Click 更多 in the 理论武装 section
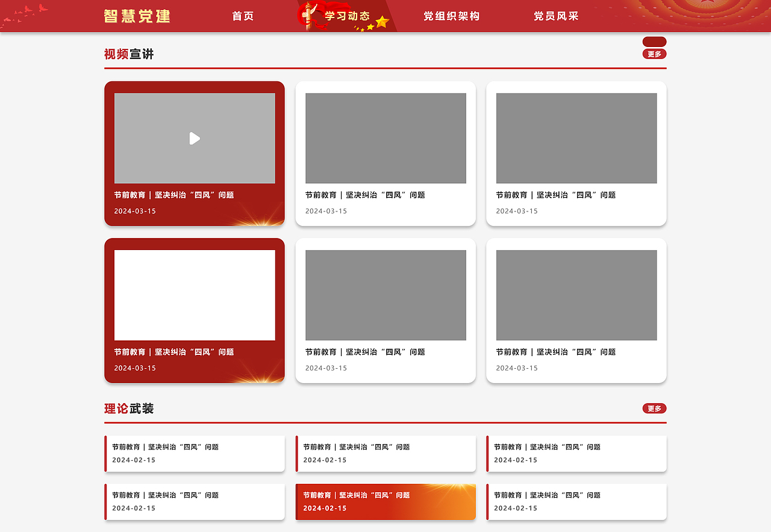 pyautogui.click(x=654, y=408)
